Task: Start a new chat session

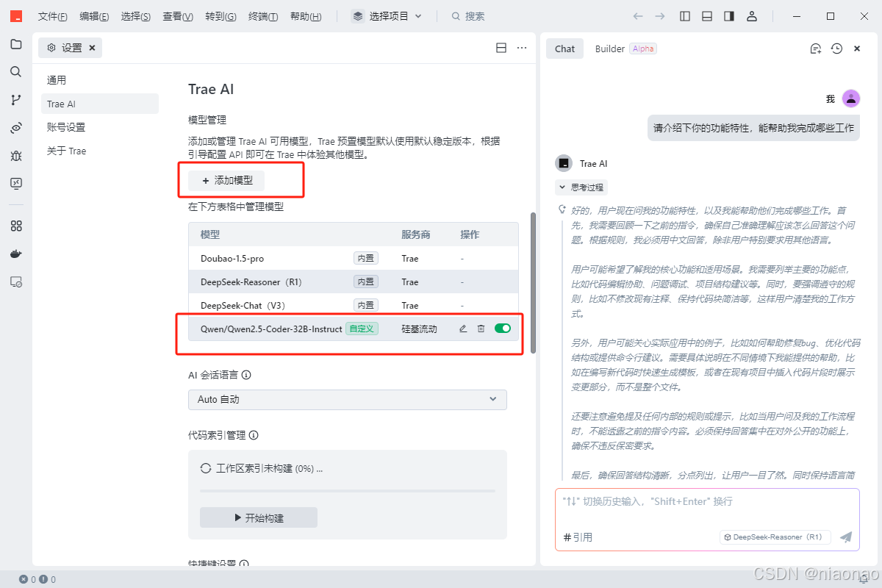Action: click(x=816, y=49)
